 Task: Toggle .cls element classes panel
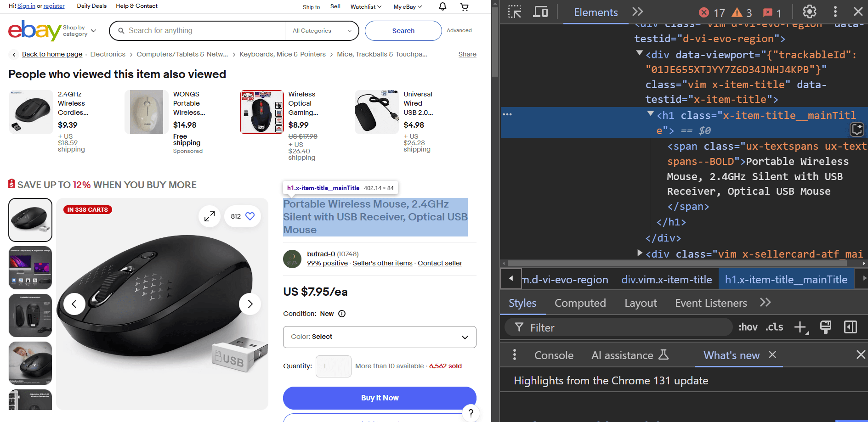pyautogui.click(x=774, y=327)
